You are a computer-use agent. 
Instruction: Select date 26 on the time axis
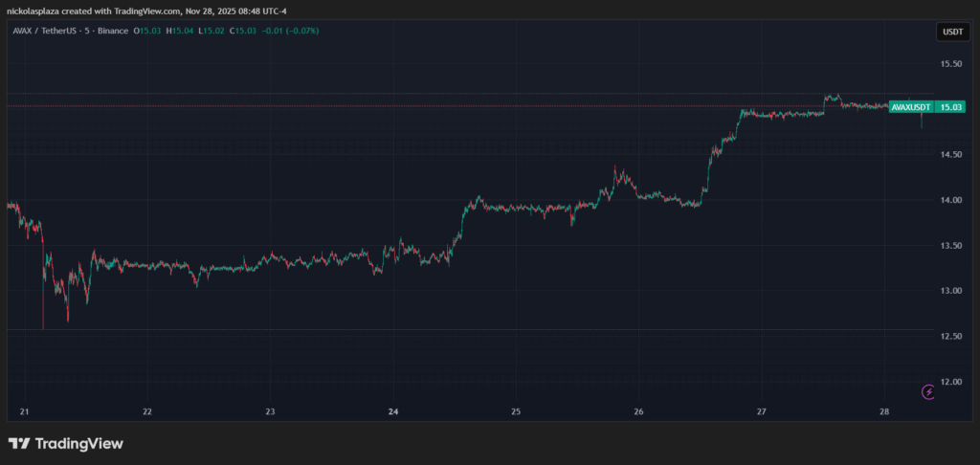point(638,412)
